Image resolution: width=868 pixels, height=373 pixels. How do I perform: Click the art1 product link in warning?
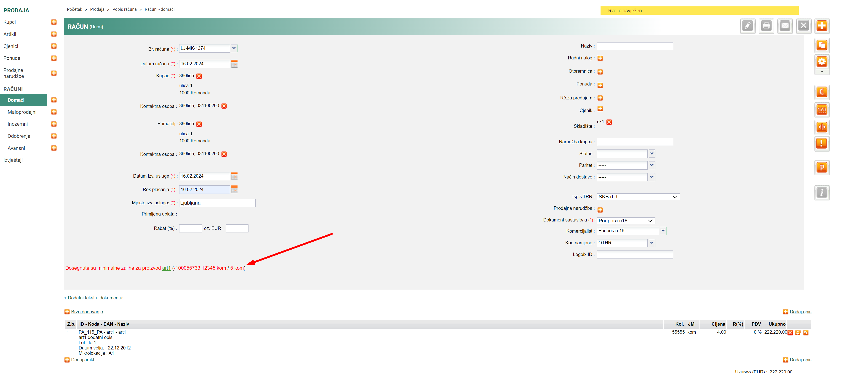[x=166, y=268]
